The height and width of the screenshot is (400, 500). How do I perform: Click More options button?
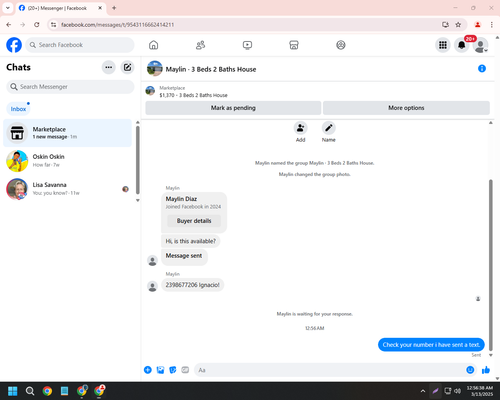coord(406,108)
